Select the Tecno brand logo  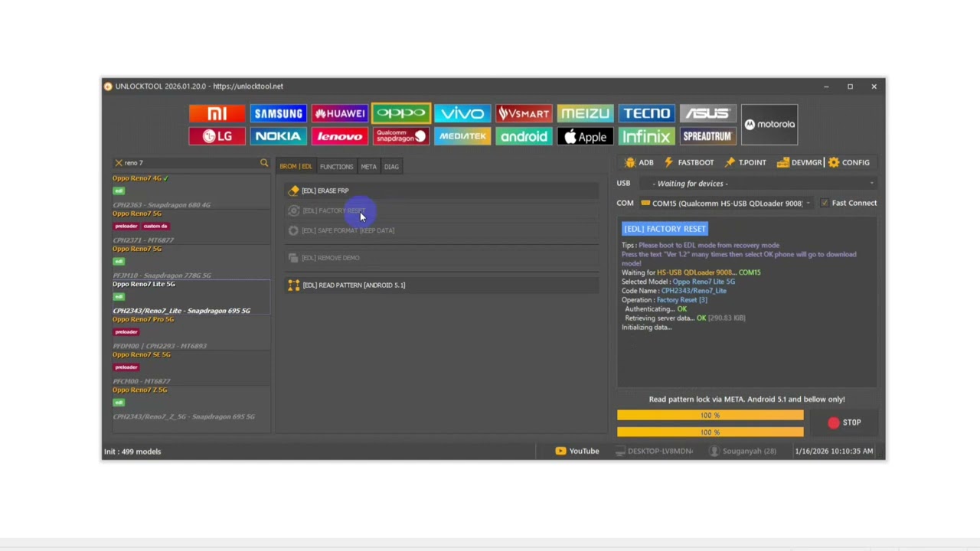point(646,113)
